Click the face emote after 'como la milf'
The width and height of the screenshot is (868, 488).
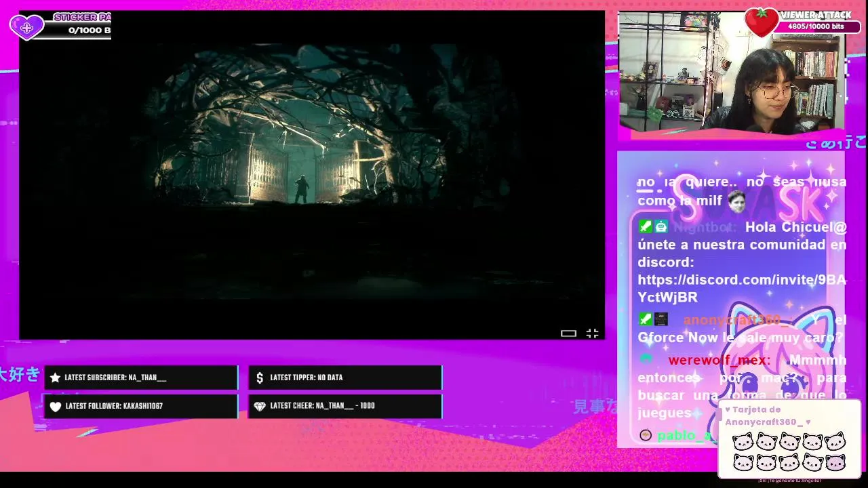(736, 200)
